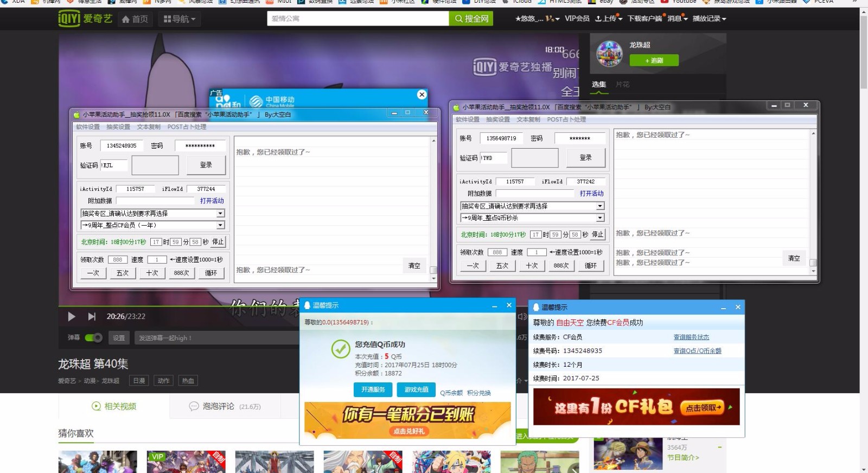This screenshot has height=473, width=868.
Task: Click Q币余额 link in Q币 popup
Action: tap(451, 393)
